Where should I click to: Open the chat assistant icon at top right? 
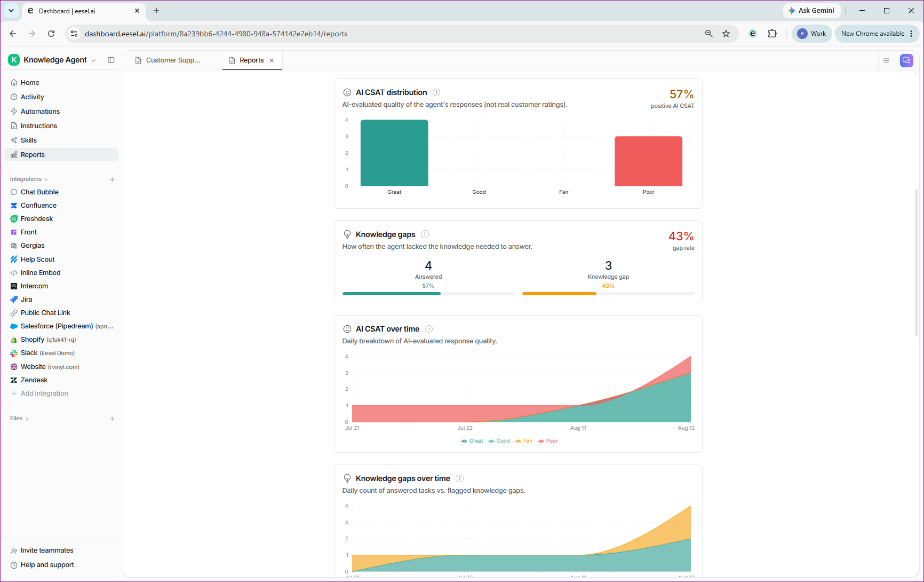pyautogui.click(x=906, y=60)
